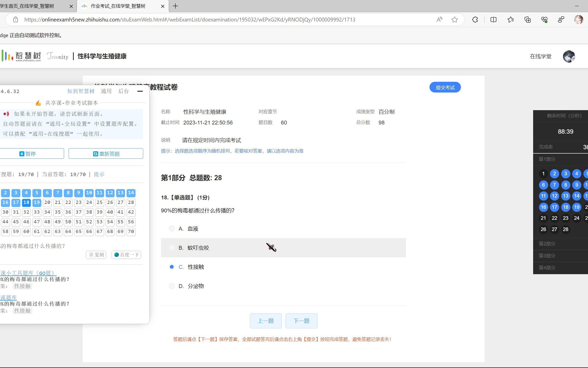Click deadline text 2023-11-21 22:50:56

pyautogui.click(x=208, y=123)
